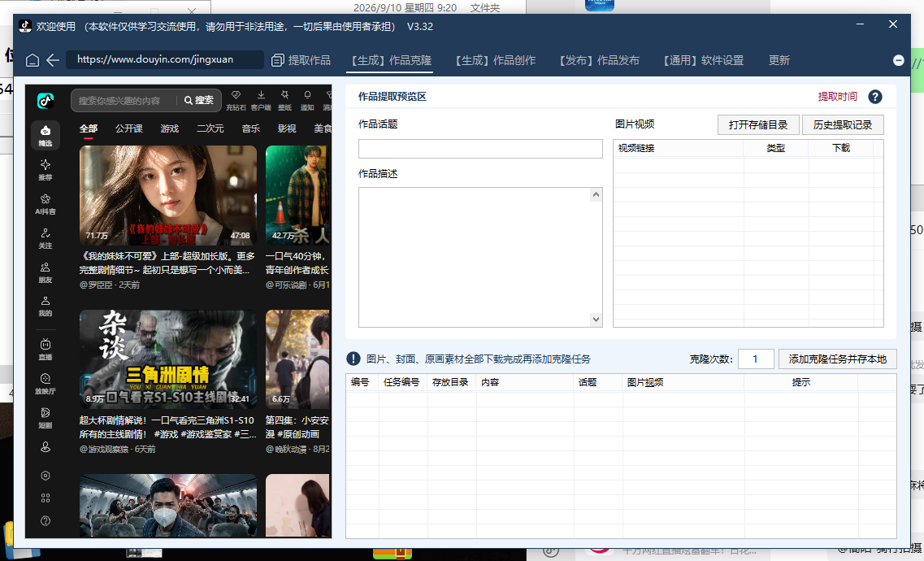The height and width of the screenshot is (561, 924).
Task: Click the @游戏观察猿 author name
Action: (x=104, y=449)
